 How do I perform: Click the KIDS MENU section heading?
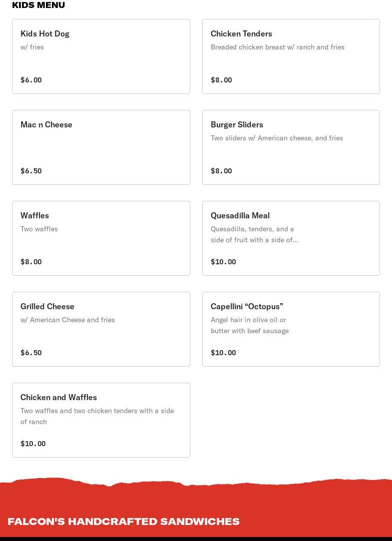click(38, 5)
